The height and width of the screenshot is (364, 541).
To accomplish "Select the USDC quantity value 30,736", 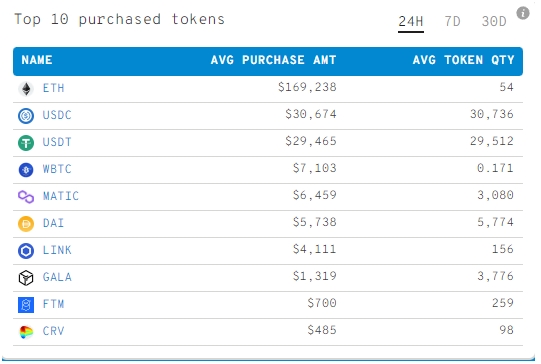I will click(492, 114).
